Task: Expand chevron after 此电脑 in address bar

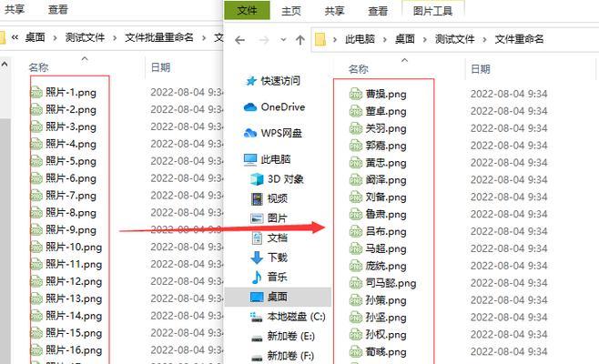Action: pyautogui.click(x=385, y=39)
